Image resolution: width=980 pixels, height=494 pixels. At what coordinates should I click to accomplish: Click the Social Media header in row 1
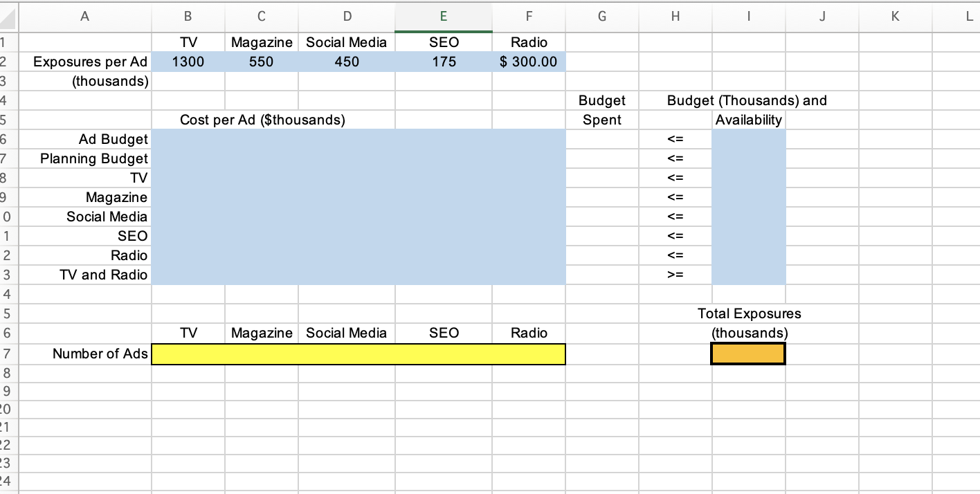coord(347,42)
